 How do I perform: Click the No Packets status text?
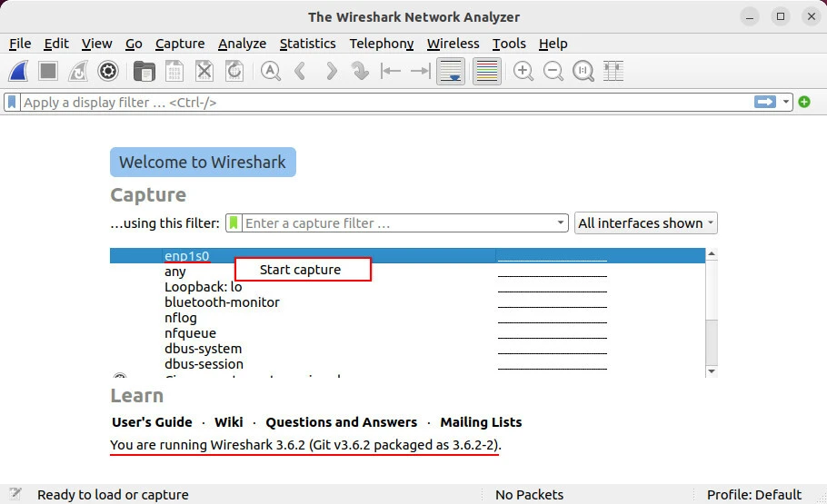529,495
